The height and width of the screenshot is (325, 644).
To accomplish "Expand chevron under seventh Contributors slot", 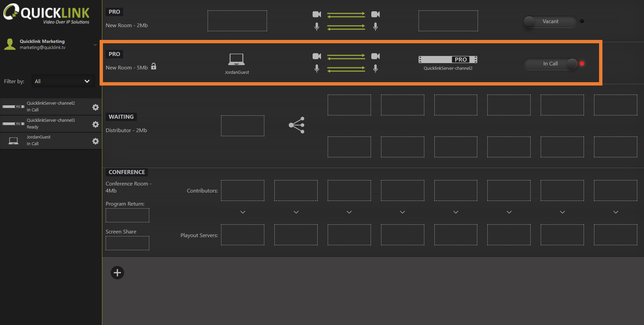I will (562, 212).
